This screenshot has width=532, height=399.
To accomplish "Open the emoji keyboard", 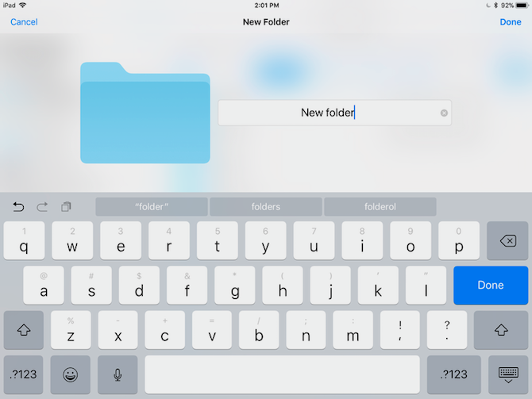I will (x=69, y=374).
